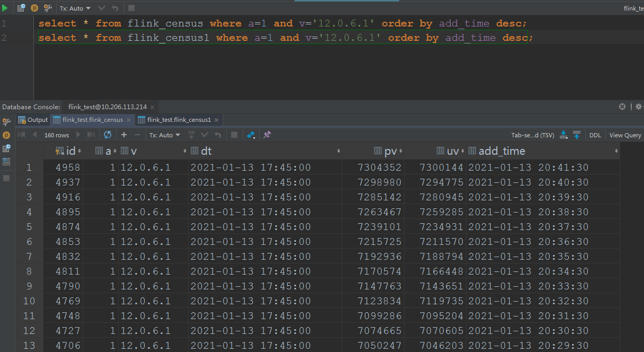Switch to the flink_test.flink_census1 result tab

coord(179,120)
